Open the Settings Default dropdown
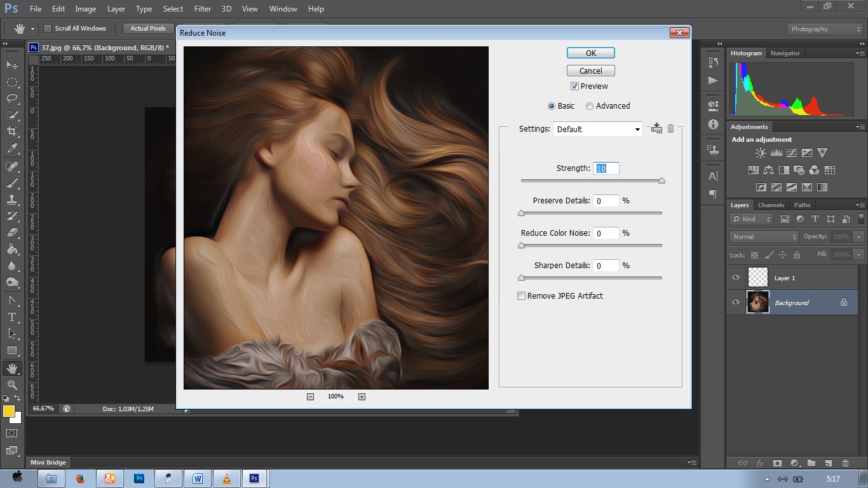Screen dimensions: 868x488 pyautogui.click(x=597, y=129)
